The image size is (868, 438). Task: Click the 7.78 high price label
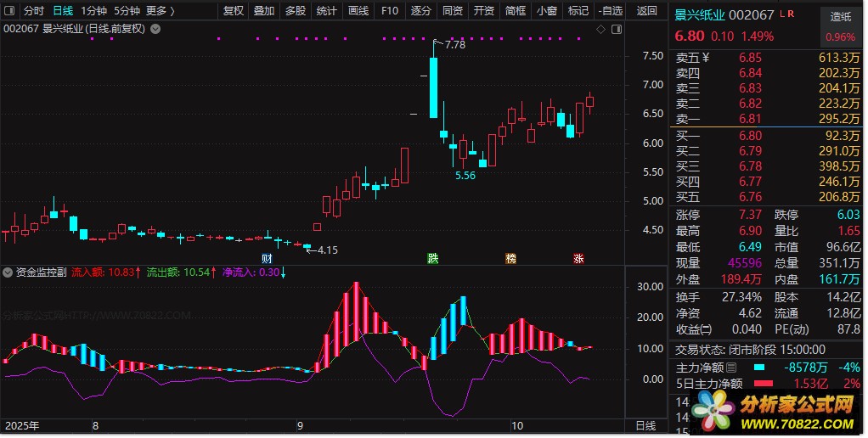pos(455,45)
